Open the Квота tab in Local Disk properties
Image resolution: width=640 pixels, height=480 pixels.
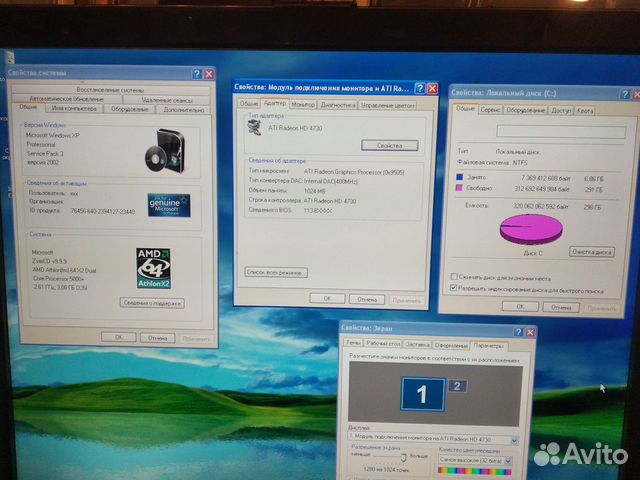(x=584, y=111)
